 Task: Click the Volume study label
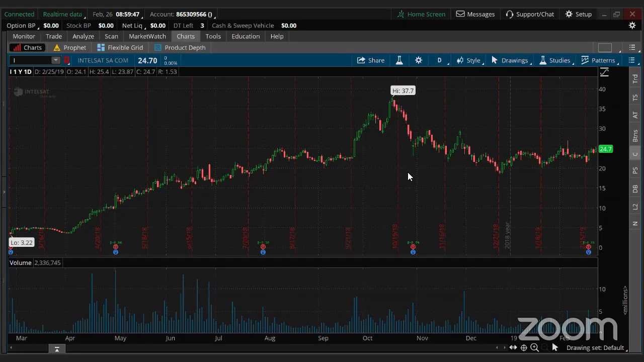click(x=21, y=263)
